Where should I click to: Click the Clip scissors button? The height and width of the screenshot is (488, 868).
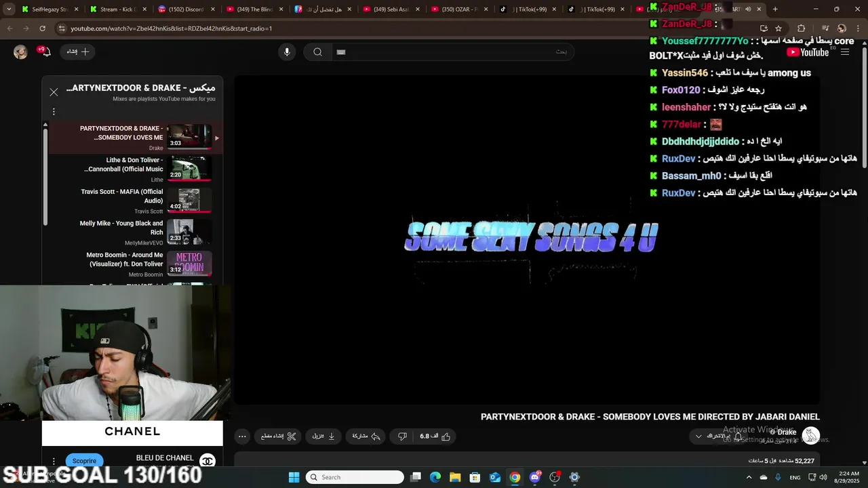279,436
